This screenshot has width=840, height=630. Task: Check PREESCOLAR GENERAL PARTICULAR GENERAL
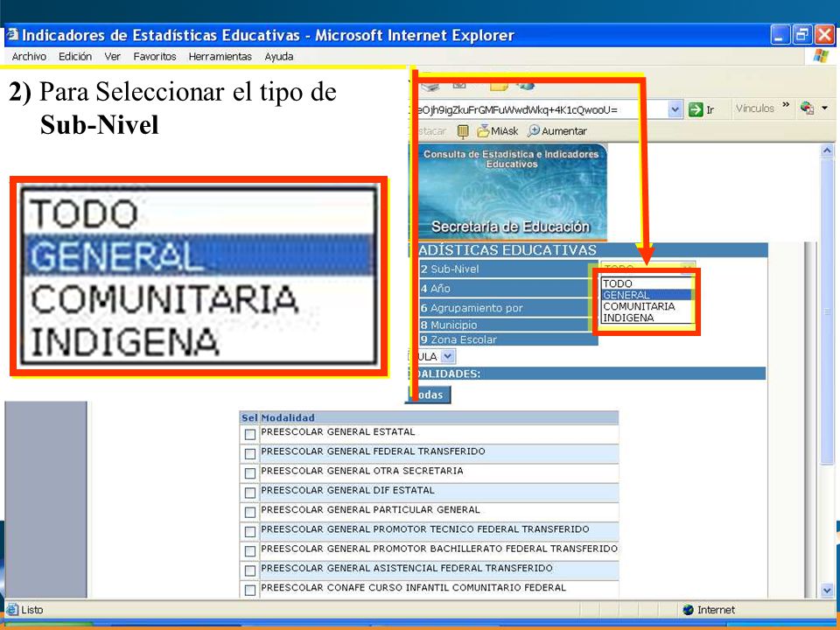click(250, 512)
